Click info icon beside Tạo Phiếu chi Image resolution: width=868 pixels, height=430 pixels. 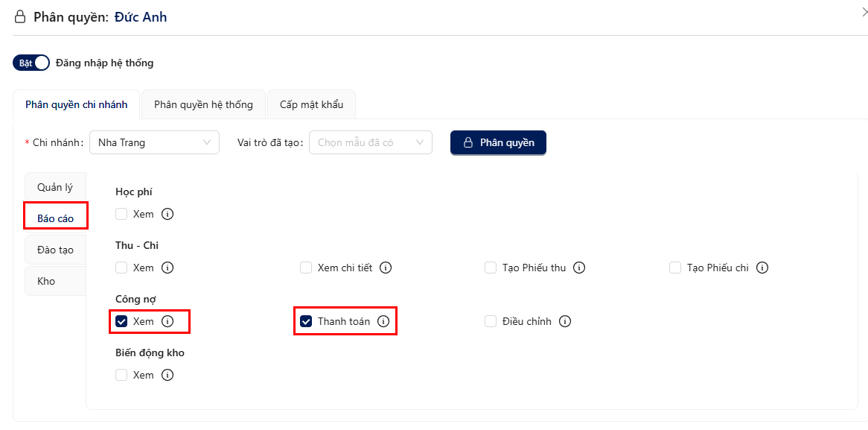click(x=762, y=268)
